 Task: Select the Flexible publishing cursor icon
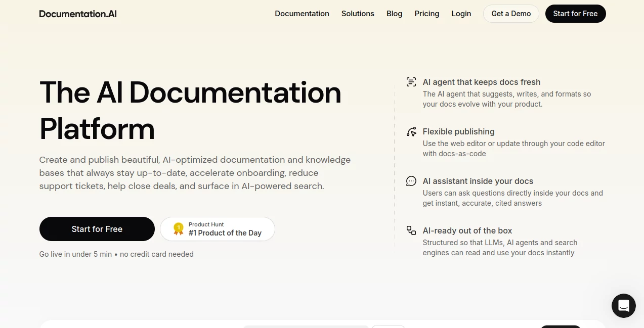[411, 131]
